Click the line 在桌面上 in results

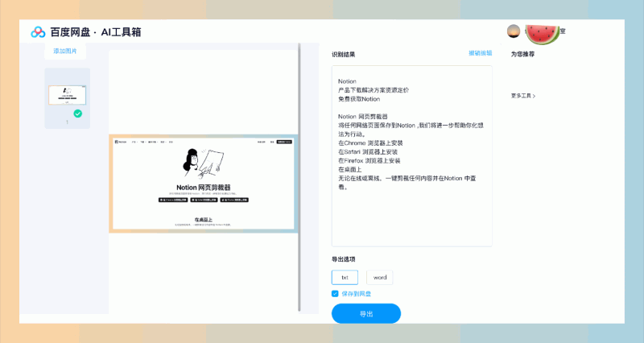point(349,169)
